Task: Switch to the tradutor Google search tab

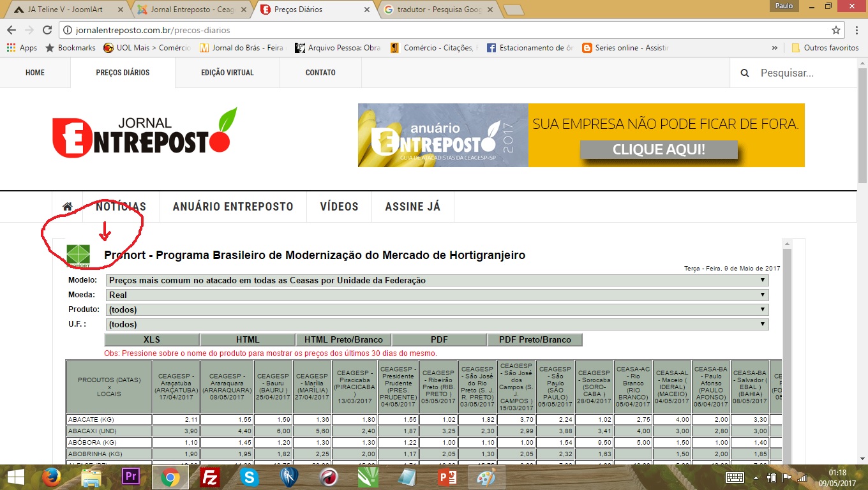Action: (437, 10)
